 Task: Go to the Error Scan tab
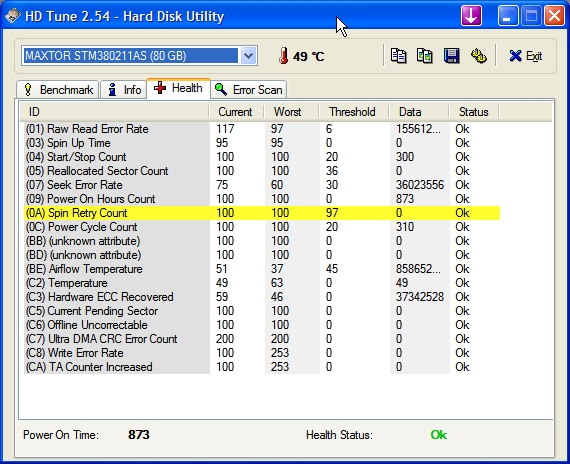click(249, 89)
